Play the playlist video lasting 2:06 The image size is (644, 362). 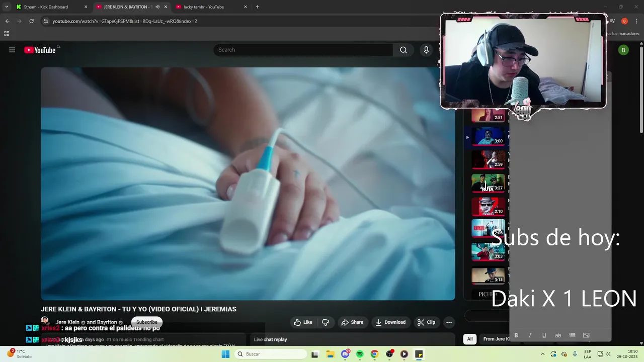click(x=488, y=228)
